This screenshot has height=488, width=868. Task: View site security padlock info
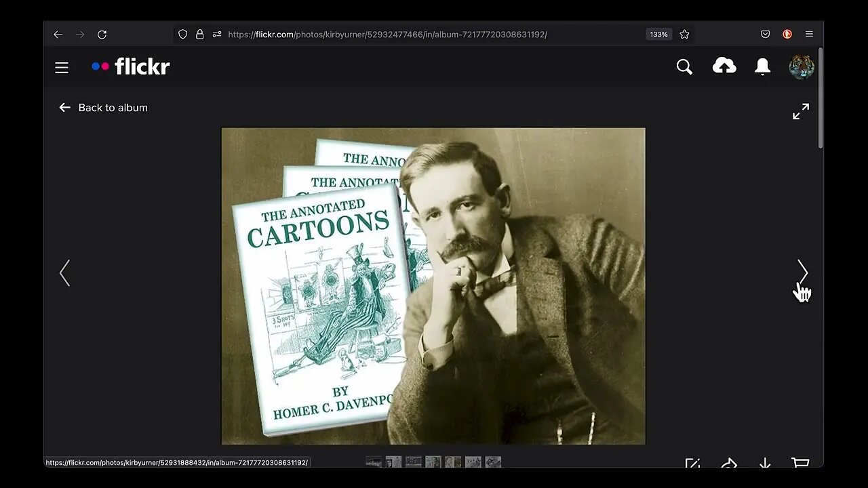point(199,34)
